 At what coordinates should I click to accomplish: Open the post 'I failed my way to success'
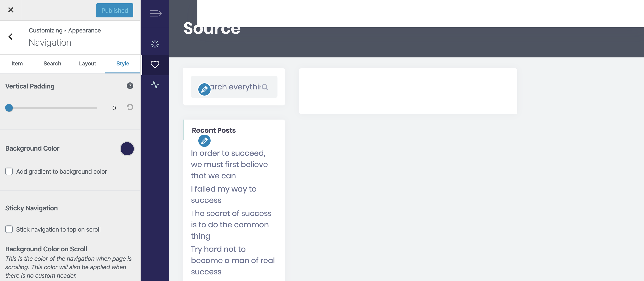[x=224, y=194]
